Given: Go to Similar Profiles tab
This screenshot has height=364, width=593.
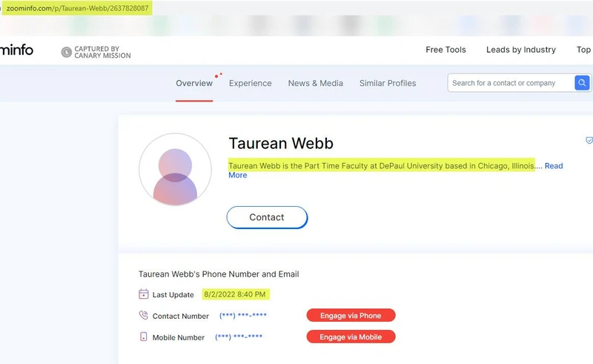Looking at the screenshot, I should click(x=388, y=83).
